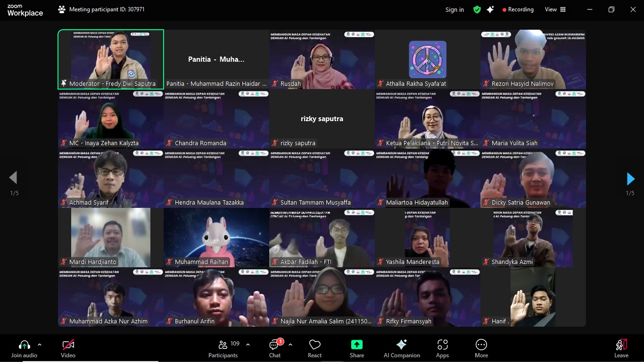Click the muted mic icon beside Chandra Romanda

point(169,143)
